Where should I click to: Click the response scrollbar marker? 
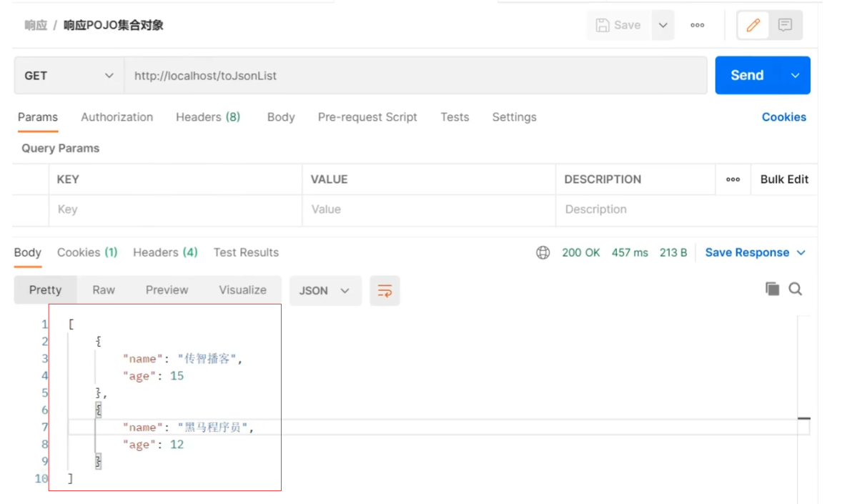[804, 418]
